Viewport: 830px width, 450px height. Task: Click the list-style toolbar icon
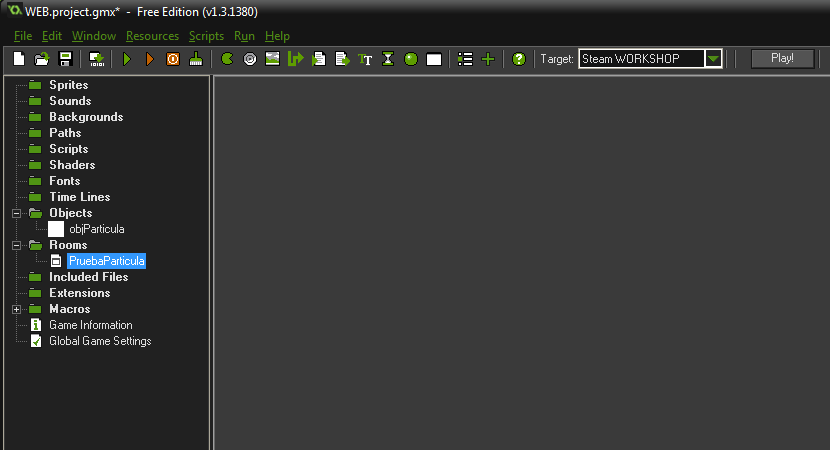tap(465, 59)
